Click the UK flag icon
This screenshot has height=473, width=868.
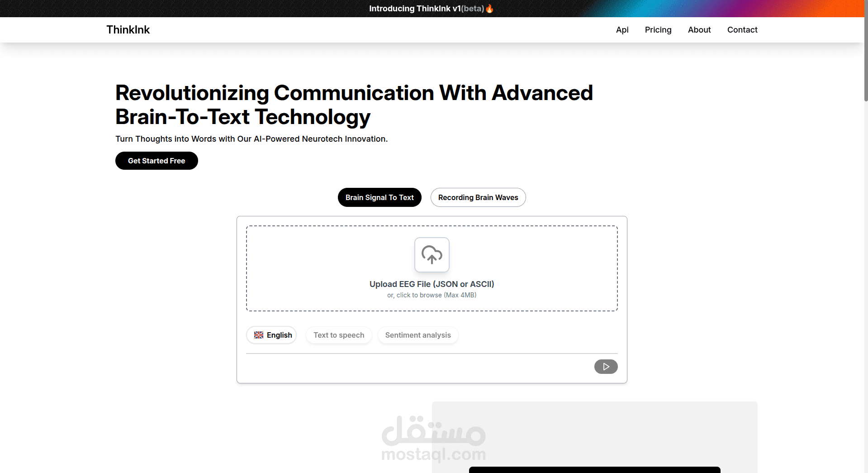pyautogui.click(x=259, y=335)
